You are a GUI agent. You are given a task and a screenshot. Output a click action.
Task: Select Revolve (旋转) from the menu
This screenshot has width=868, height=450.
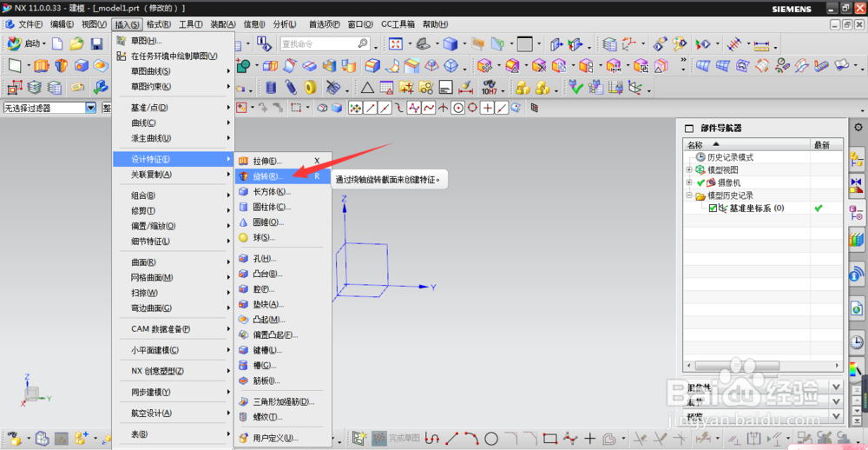(x=283, y=176)
